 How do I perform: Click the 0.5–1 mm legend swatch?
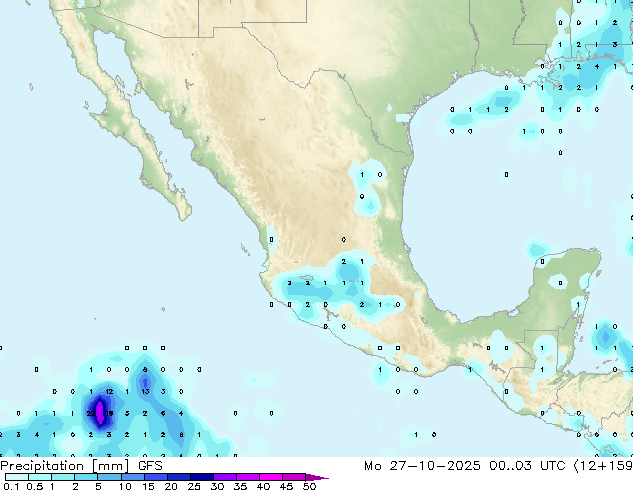click(x=40, y=477)
